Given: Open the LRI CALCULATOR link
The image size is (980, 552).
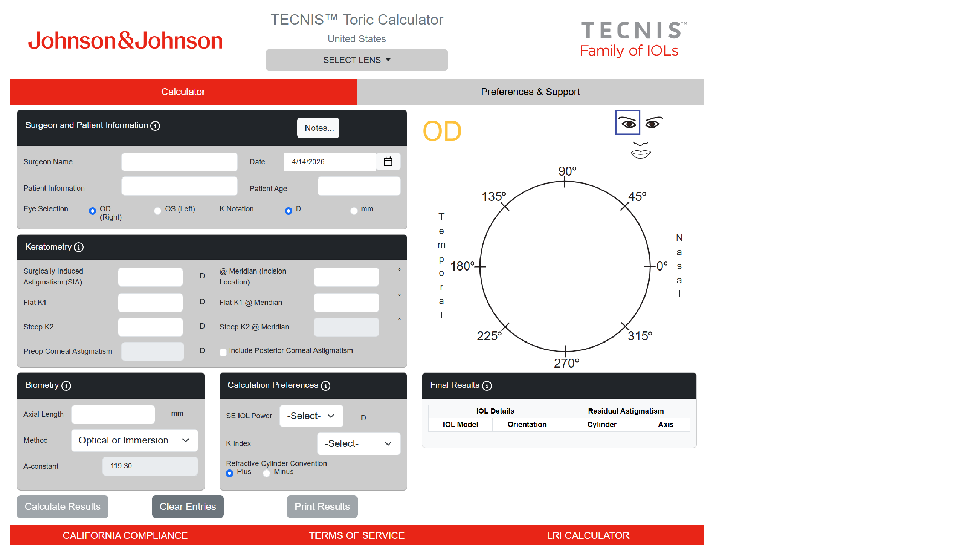Looking at the screenshot, I should tap(588, 535).
